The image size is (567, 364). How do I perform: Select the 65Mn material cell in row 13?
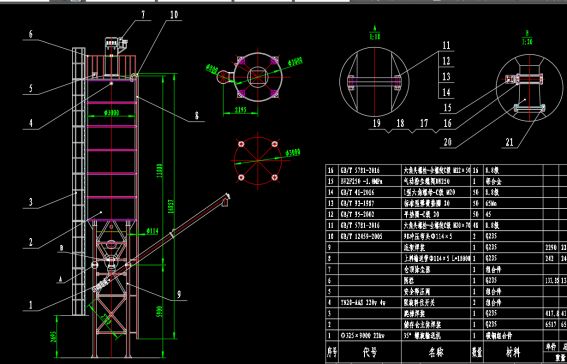pyautogui.click(x=492, y=204)
